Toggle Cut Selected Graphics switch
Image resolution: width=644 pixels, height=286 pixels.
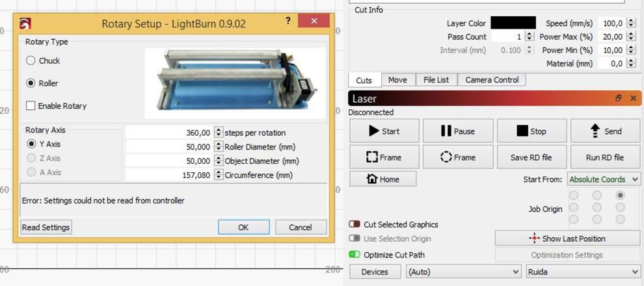[x=355, y=224]
